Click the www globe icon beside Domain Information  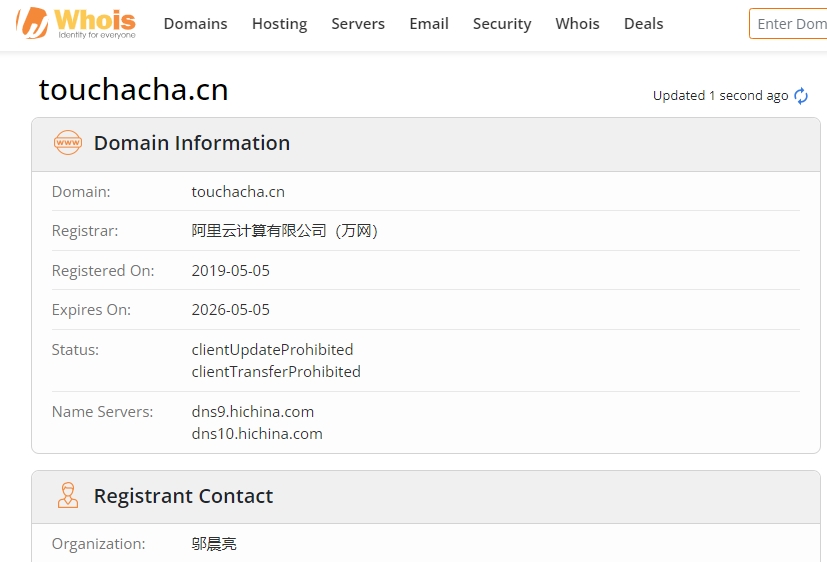pyautogui.click(x=68, y=143)
